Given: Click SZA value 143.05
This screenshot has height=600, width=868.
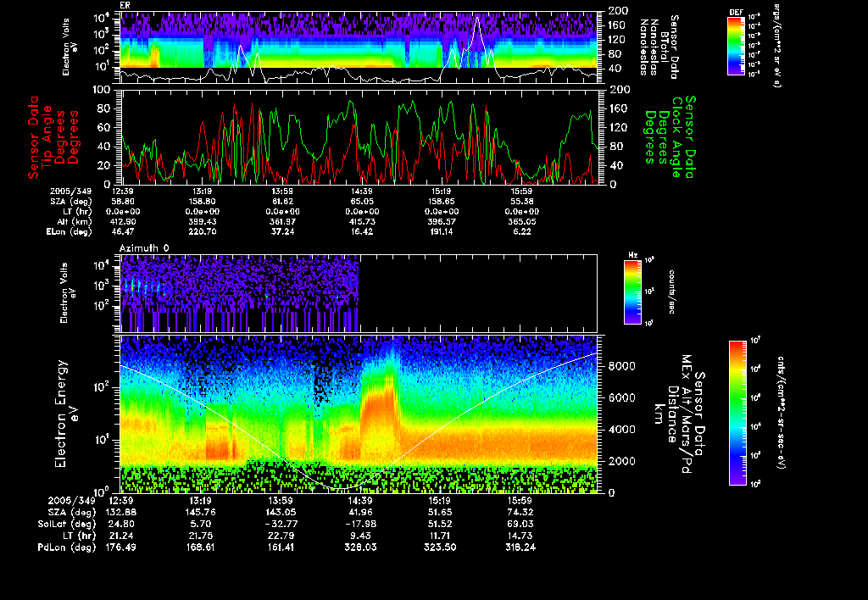Looking at the screenshot, I should coord(281,513).
